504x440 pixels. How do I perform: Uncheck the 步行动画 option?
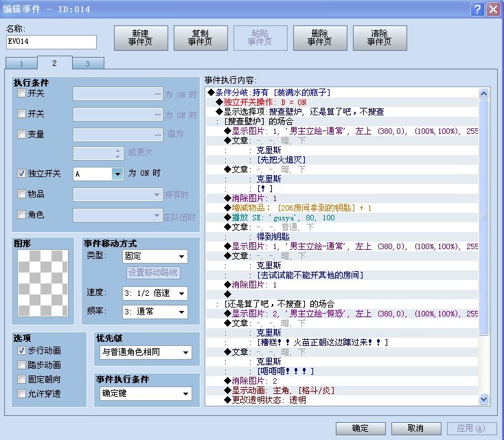click(21, 350)
